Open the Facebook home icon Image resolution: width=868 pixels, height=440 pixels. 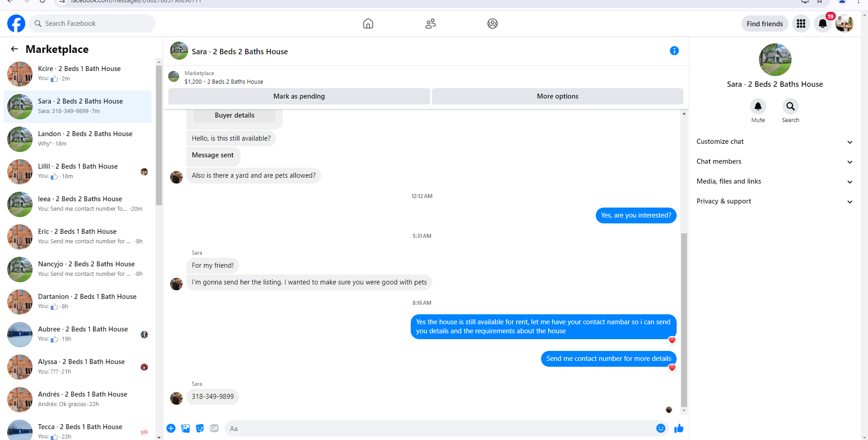point(368,24)
